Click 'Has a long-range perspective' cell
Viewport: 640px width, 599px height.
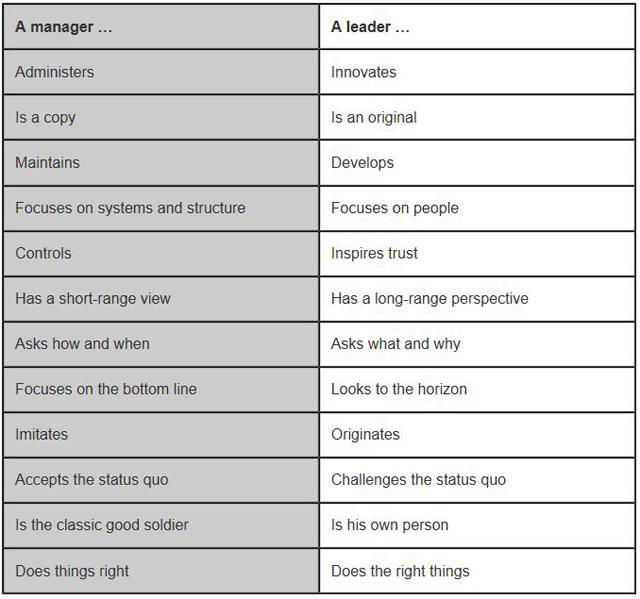tap(477, 299)
